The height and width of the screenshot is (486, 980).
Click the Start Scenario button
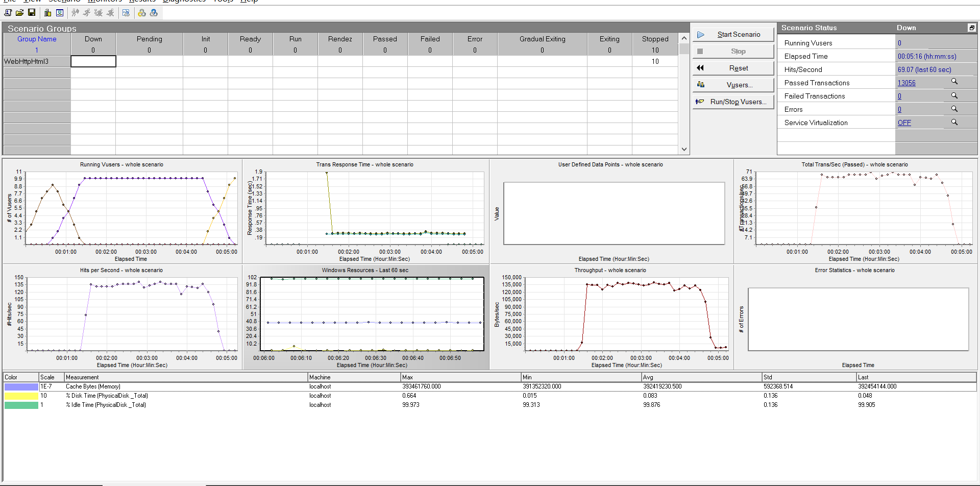(733, 34)
